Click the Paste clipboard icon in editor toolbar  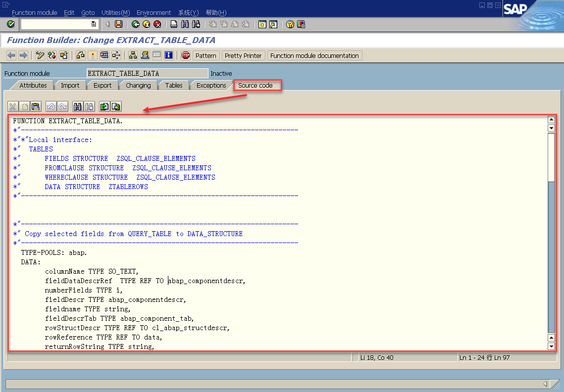pyautogui.click(x=36, y=106)
